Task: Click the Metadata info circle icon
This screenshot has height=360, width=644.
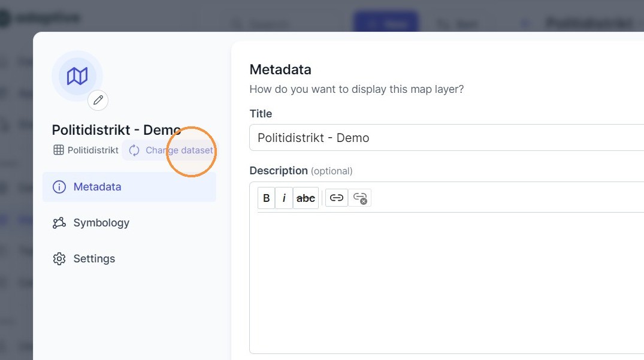Action: click(x=59, y=187)
